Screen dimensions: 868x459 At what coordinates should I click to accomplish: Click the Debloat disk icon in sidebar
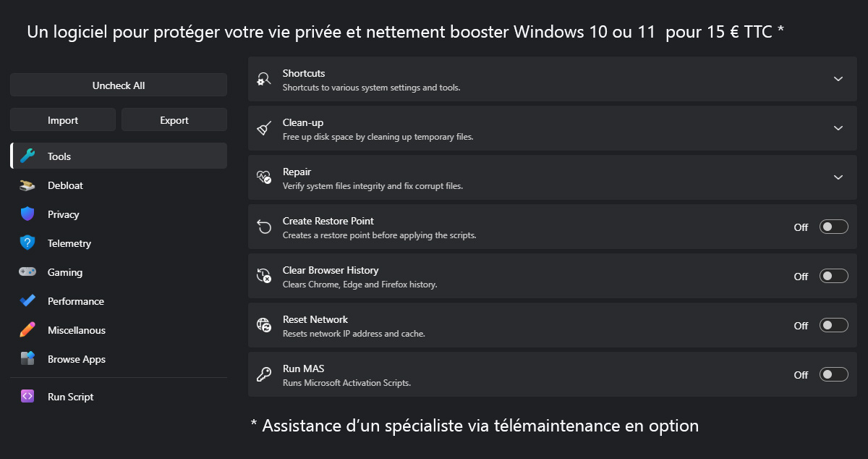27,185
